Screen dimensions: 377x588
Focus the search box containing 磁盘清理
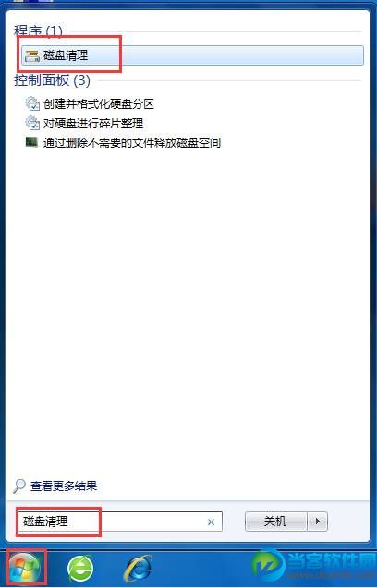click(x=120, y=522)
